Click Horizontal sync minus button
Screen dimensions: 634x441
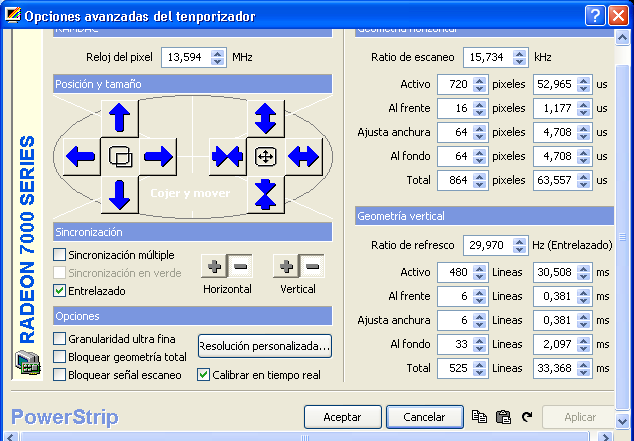pyautogui.click(x=240, y=266)
